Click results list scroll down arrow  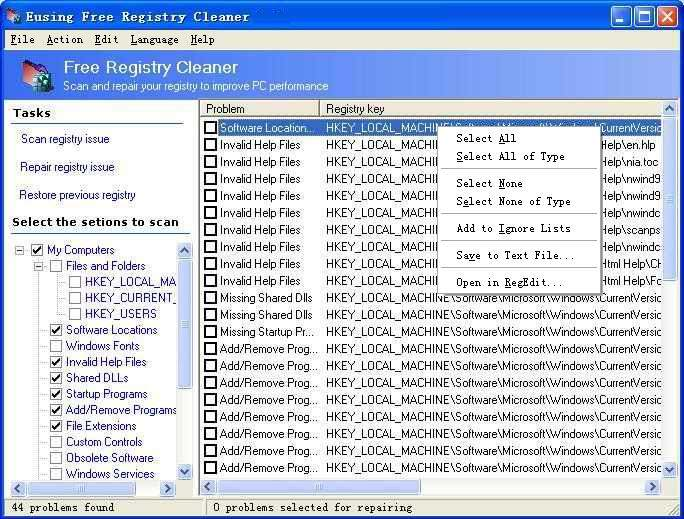(x=670, y=469)
